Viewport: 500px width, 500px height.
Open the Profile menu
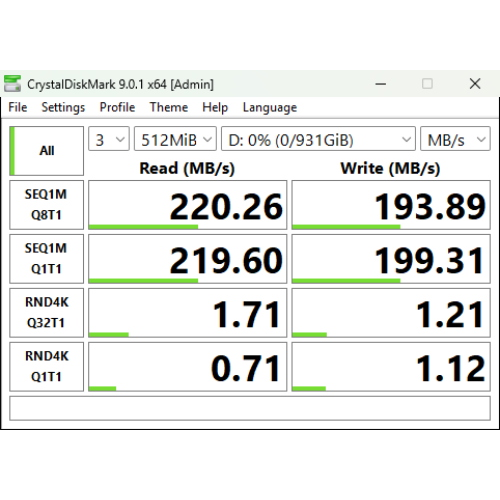[x=117, y=107]
